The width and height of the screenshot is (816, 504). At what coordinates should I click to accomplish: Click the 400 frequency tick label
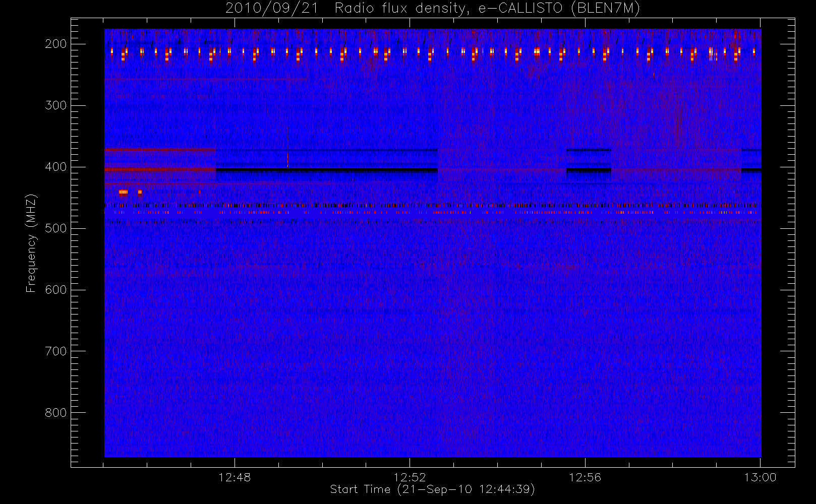(56, 167)
